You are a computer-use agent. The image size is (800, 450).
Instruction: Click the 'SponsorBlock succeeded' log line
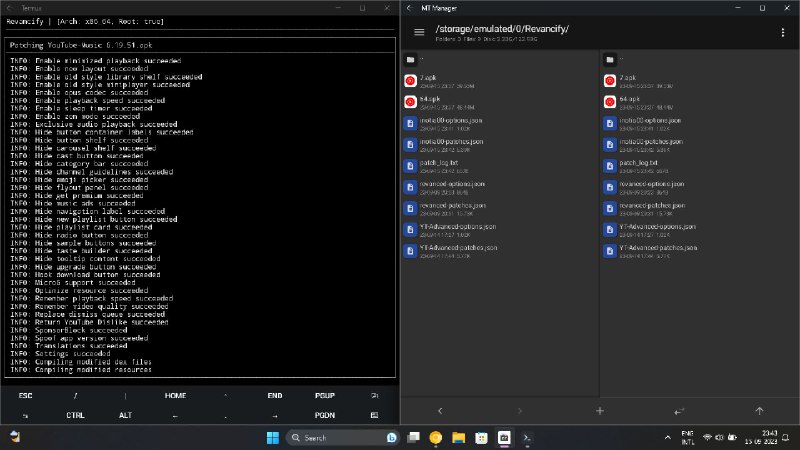click(x=69, y=330)
